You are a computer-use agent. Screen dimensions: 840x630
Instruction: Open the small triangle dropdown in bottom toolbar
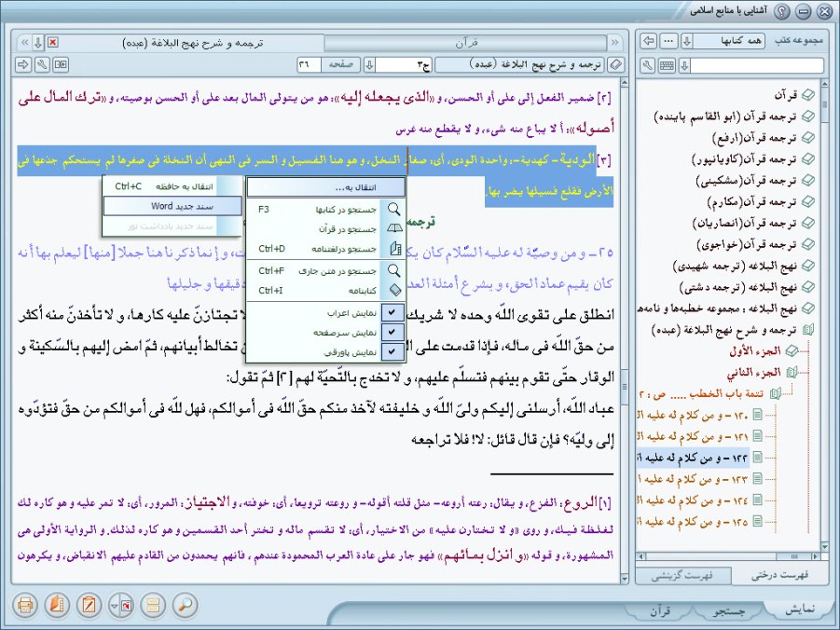[114, 606]
